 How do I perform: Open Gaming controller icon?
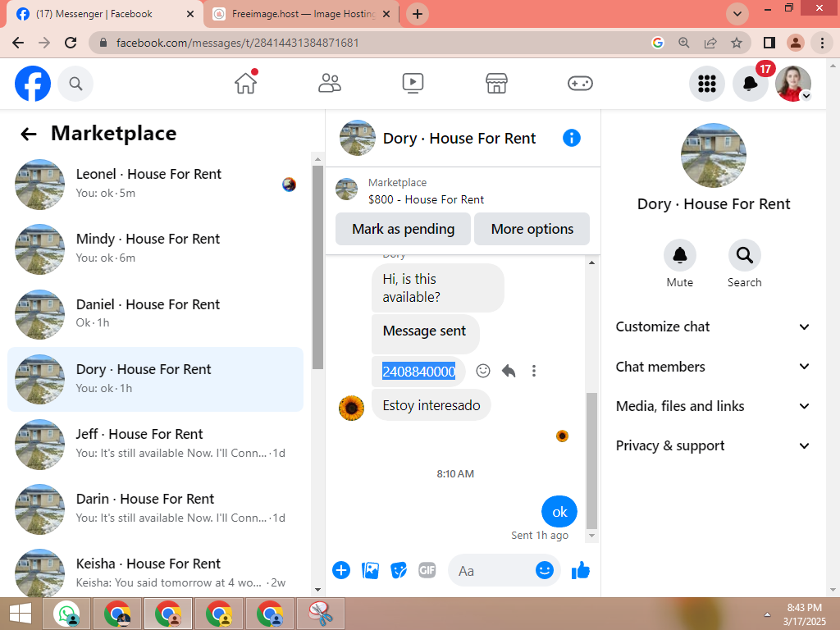click(580, 83)
